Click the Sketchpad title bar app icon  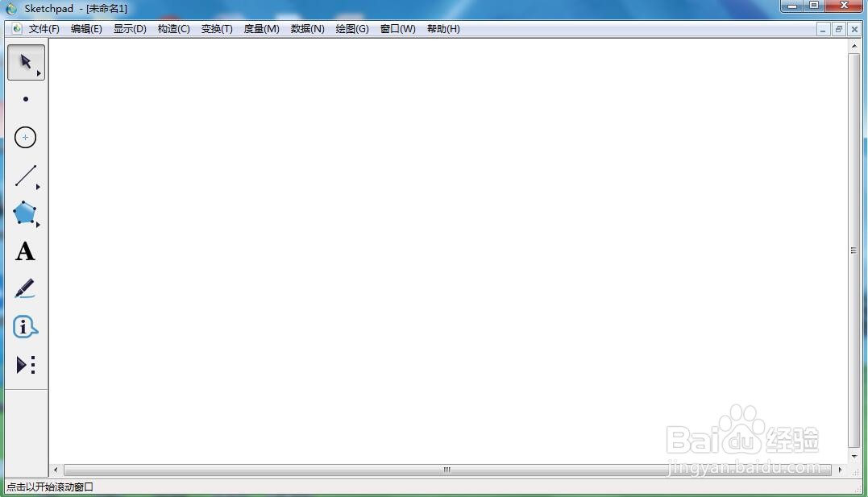click(11, 9)
